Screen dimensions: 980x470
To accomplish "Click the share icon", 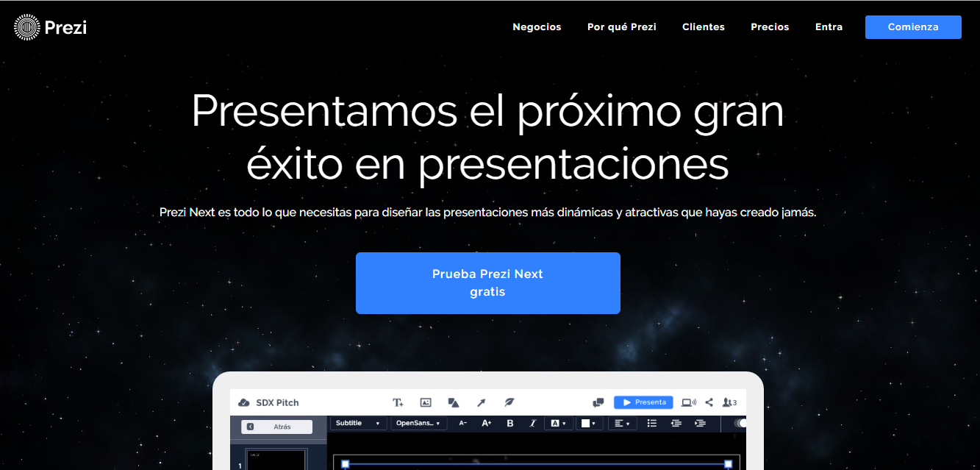I will (x=709, y=402).
